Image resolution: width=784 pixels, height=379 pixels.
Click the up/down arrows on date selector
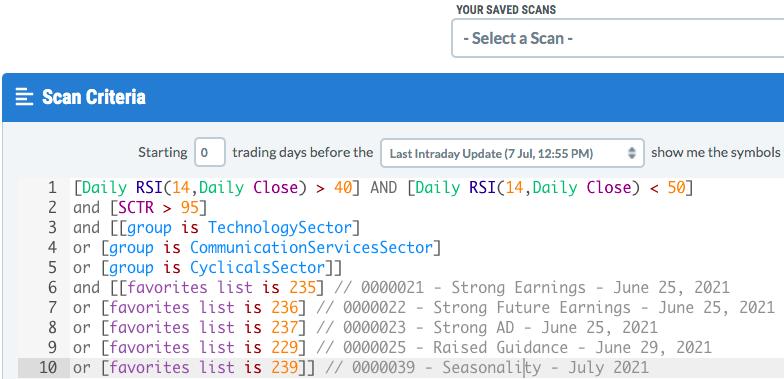632,153
